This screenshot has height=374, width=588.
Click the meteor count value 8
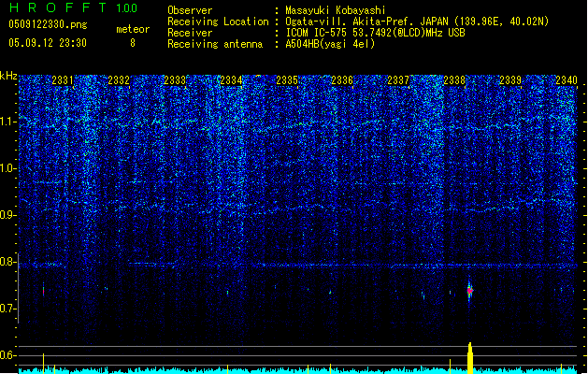(x=133, y=43)
